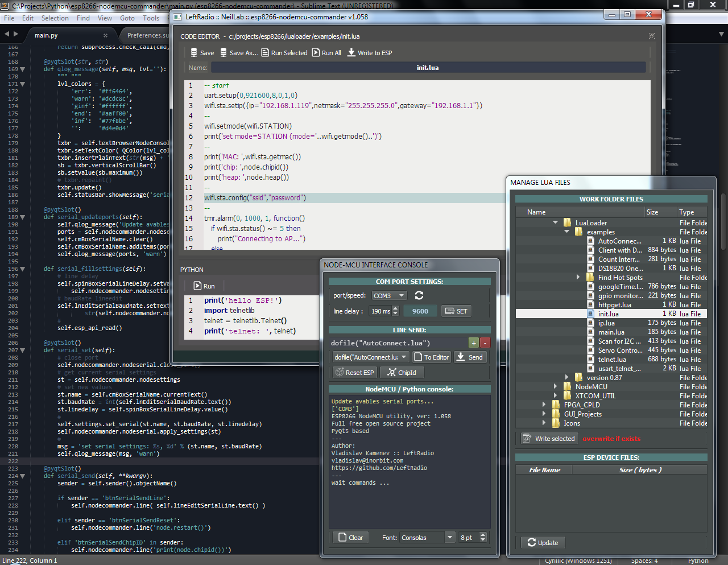Click the File Name column header in ESP Device Files
Image resolution: width=728 pixels, height=565 pixels.
544,470
